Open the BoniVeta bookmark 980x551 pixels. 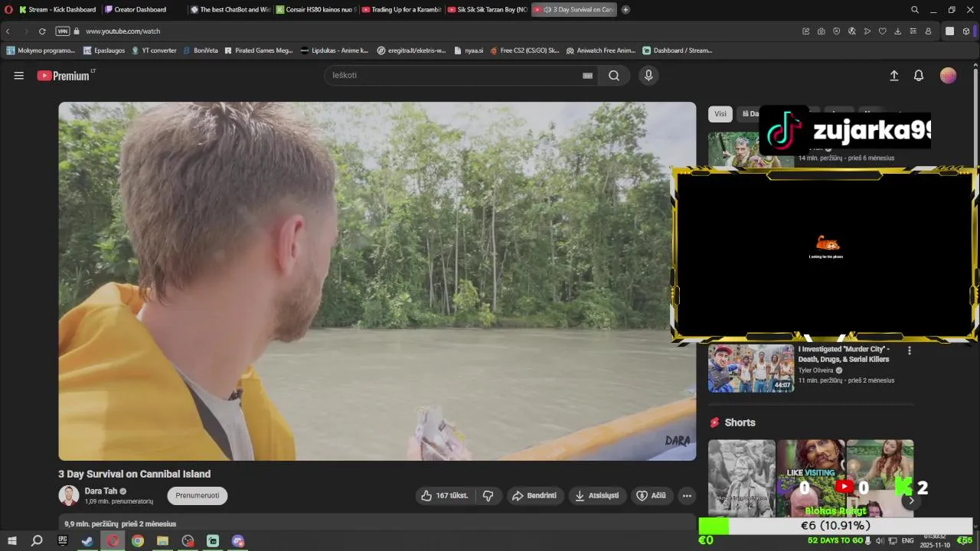pos(200,51)
